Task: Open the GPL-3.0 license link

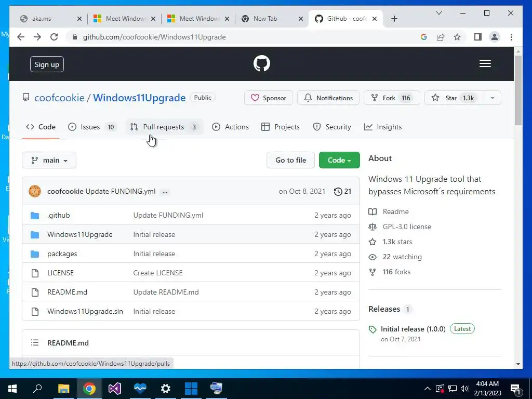Action: (x=407, y=227)
